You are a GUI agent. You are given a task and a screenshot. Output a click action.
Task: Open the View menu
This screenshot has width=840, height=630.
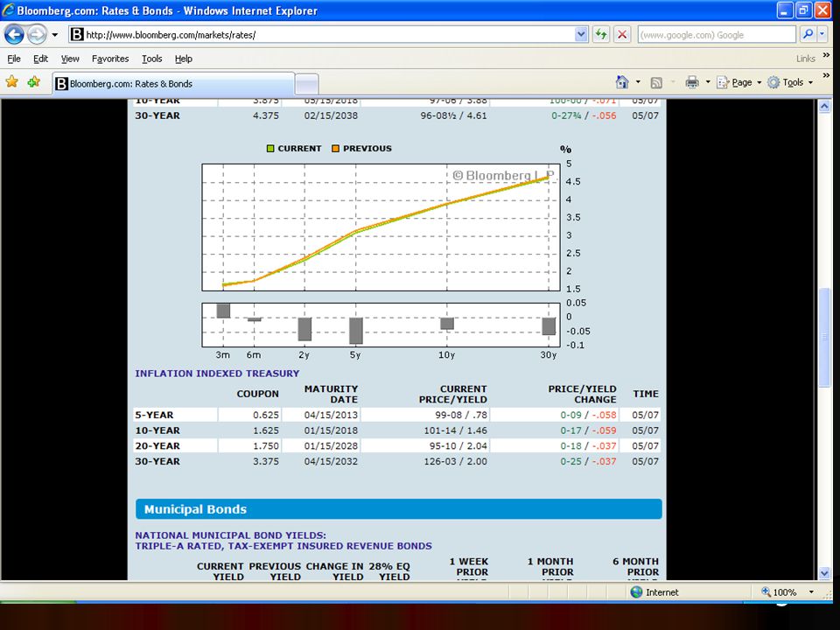pyautogui.click(x=70, y=59)
